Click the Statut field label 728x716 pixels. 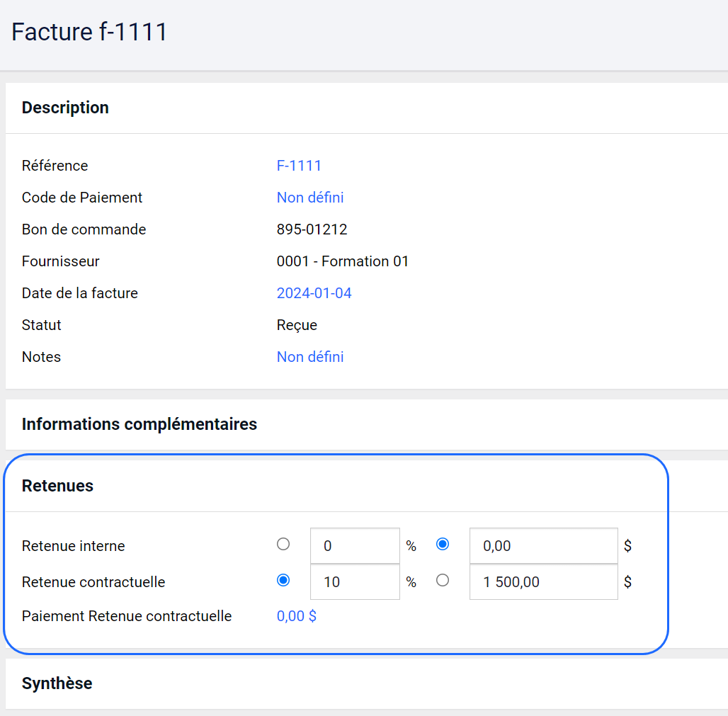41,325
